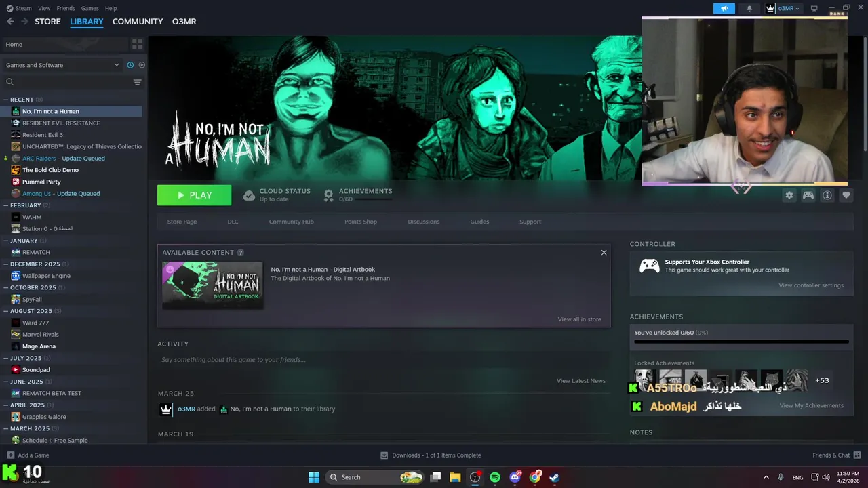This screenshot has width=868, height=488.
Task: Toggle sort by recent activity clock
Action: point(130,65)
